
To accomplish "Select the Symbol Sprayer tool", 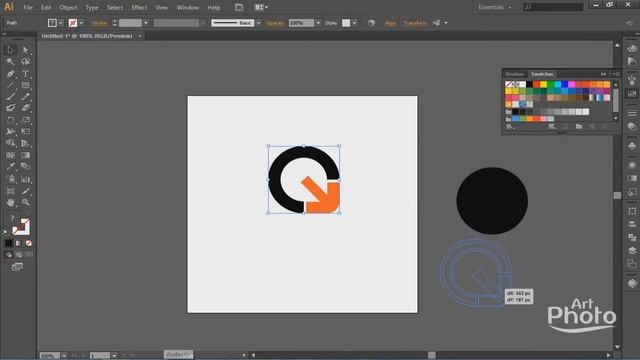I will [11, 179].
